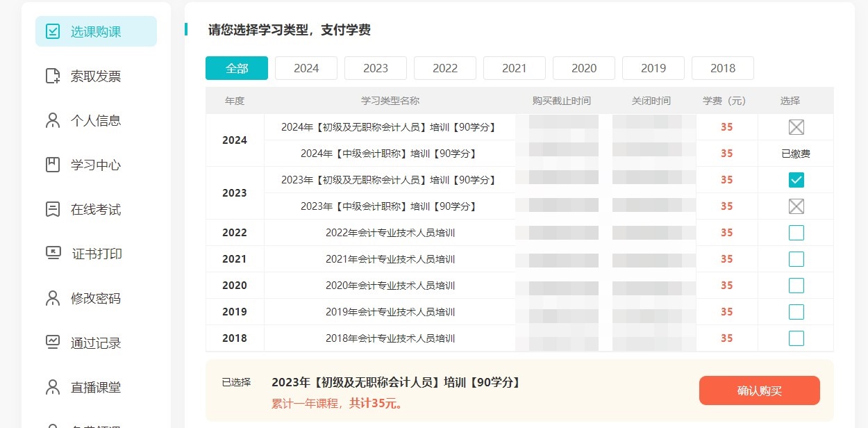The width and height of the screenshot is (868, 428).
Task: Click the disabled 2024 初级 course checkbox
Action: point(796,127)
